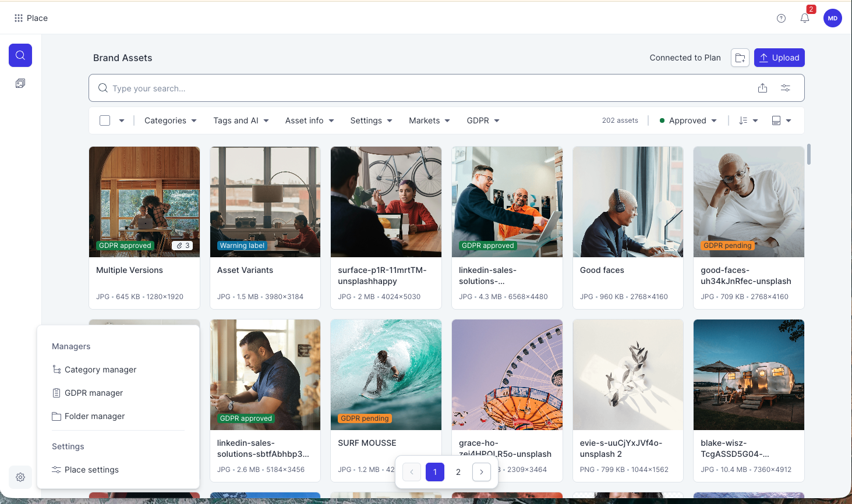Click the share icon in search bar

(x=763, y=88)
